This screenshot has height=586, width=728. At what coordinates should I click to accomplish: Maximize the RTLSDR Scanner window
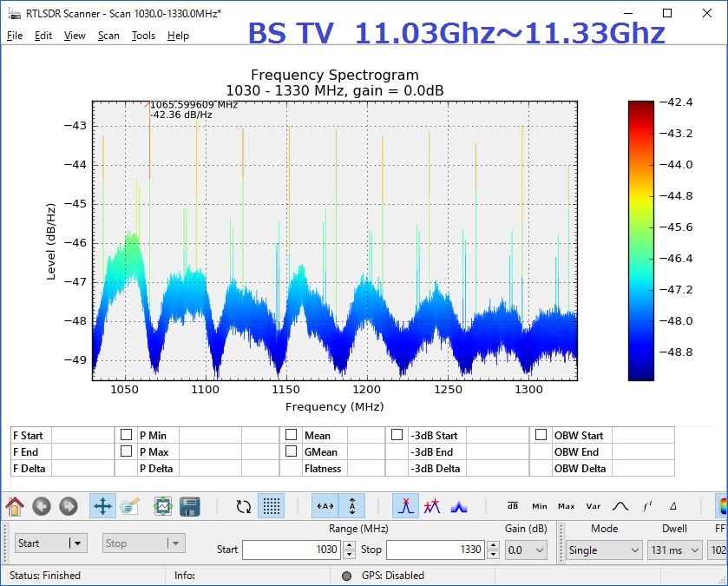click(667, 13)
